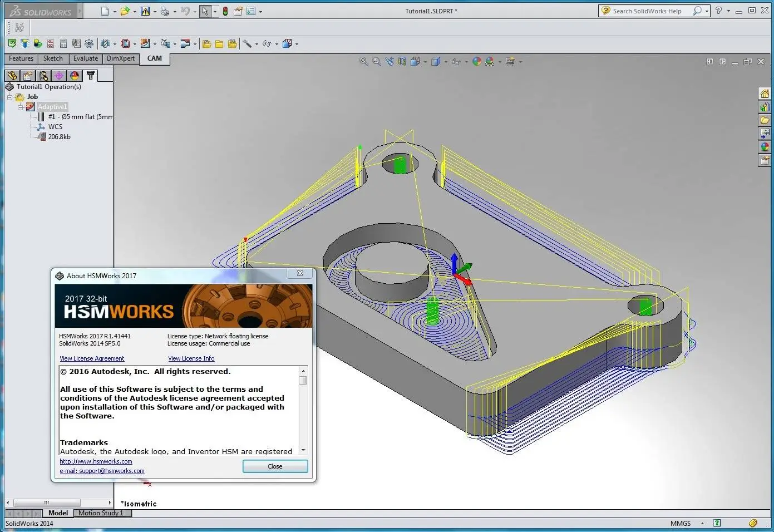Click the Setup Sheet icon
Viewport: 774px width, 532px height.
63,43
